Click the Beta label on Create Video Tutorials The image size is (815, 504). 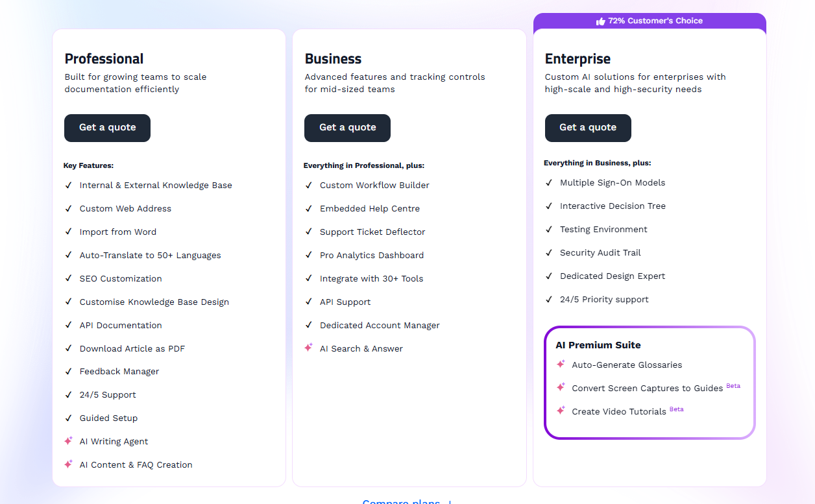[x=676, y=409]
